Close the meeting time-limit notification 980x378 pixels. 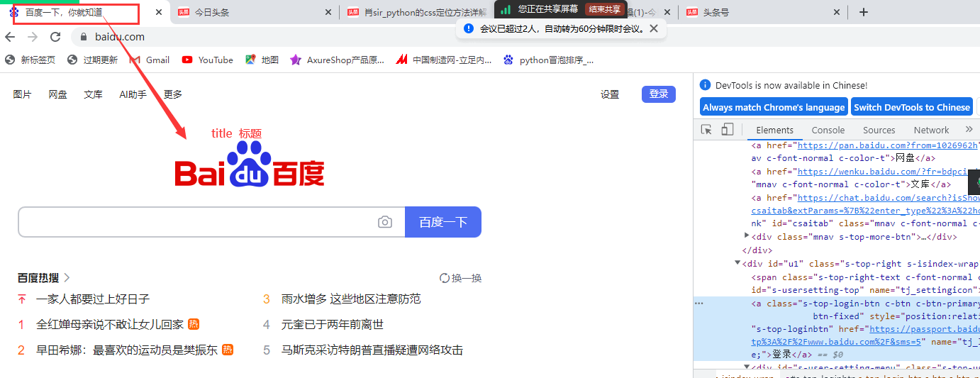[x=654, y=28]
